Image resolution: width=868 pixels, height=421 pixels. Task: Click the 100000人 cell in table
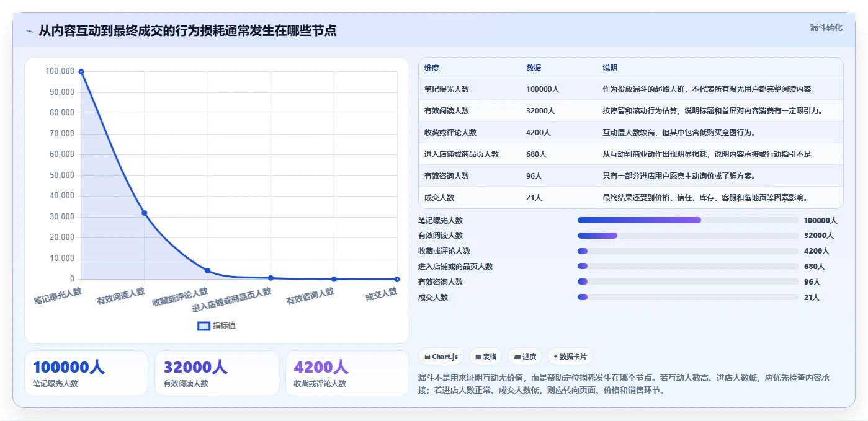[x=543, y=89]
